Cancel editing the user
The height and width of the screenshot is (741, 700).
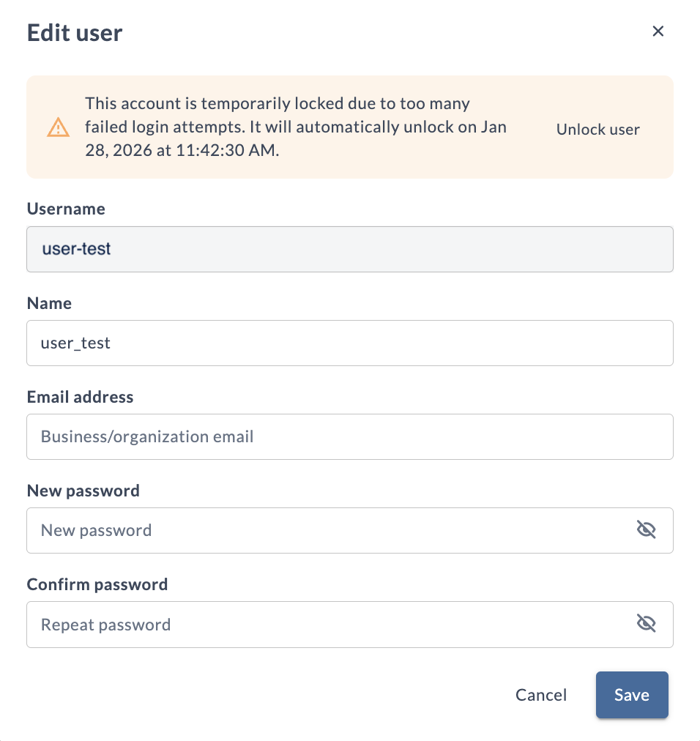pyautogui.click(x=540, y=694)
